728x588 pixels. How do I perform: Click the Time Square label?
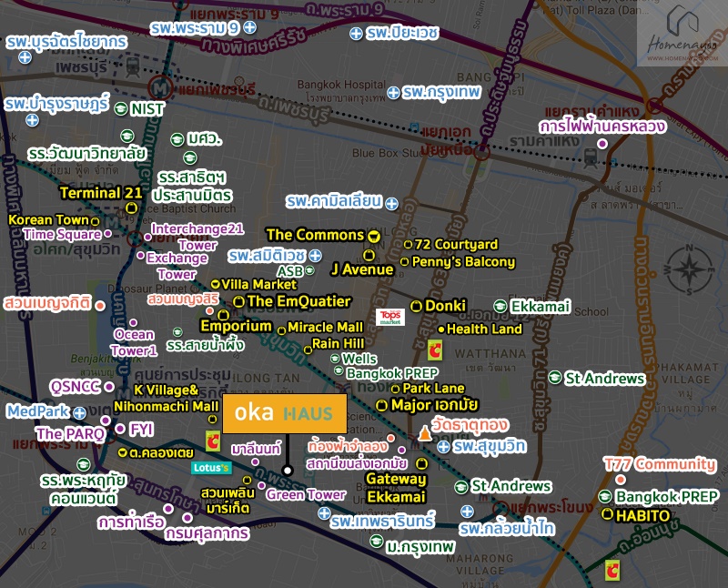(x=62, y=234)
